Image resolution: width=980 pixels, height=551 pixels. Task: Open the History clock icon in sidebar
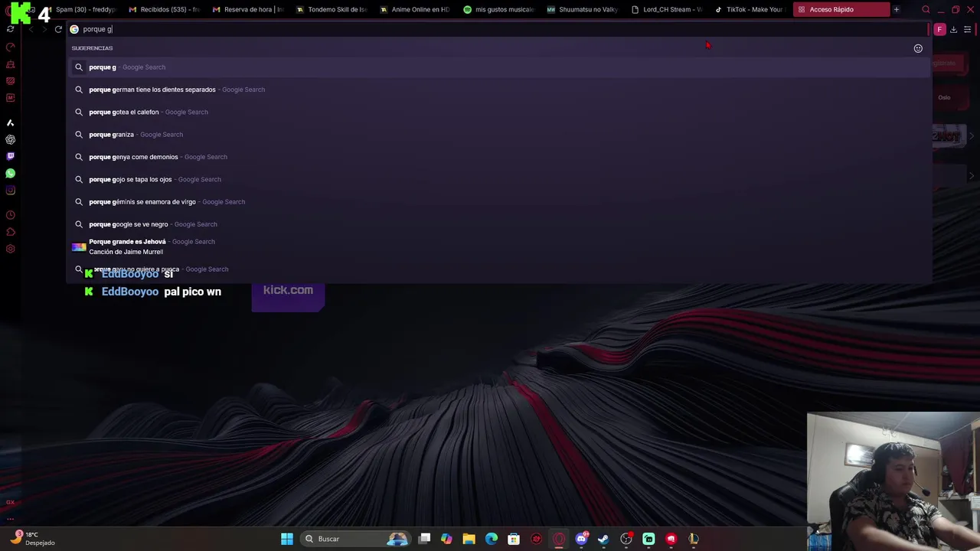[10, 215]
